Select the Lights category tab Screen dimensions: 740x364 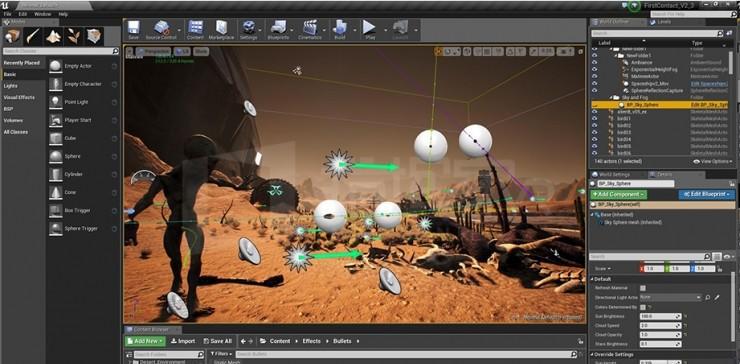pos(10,86)
